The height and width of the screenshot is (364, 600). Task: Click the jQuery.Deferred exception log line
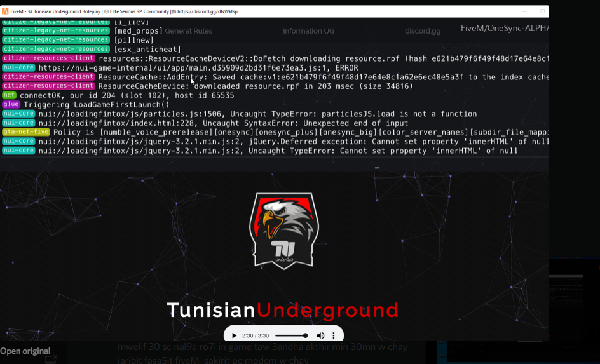click(294, 142)
